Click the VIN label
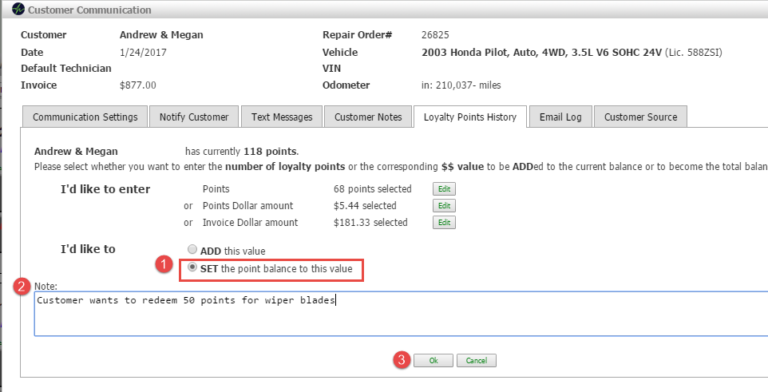Image resolution: width=768 pixels, height=392 pixels. (x=332, y=68)
